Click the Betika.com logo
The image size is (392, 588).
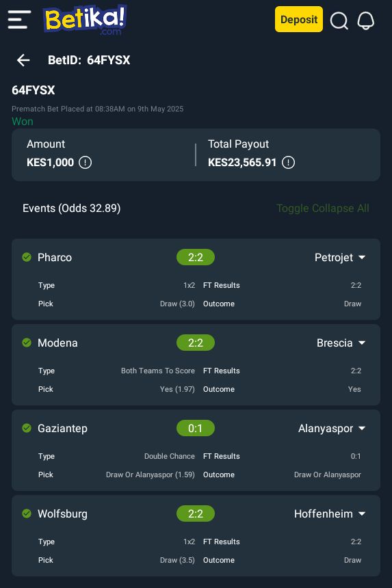85,20
